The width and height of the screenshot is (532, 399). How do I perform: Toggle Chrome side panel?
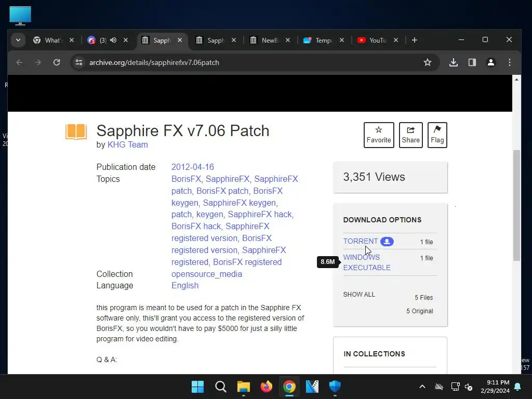point(472,62)
